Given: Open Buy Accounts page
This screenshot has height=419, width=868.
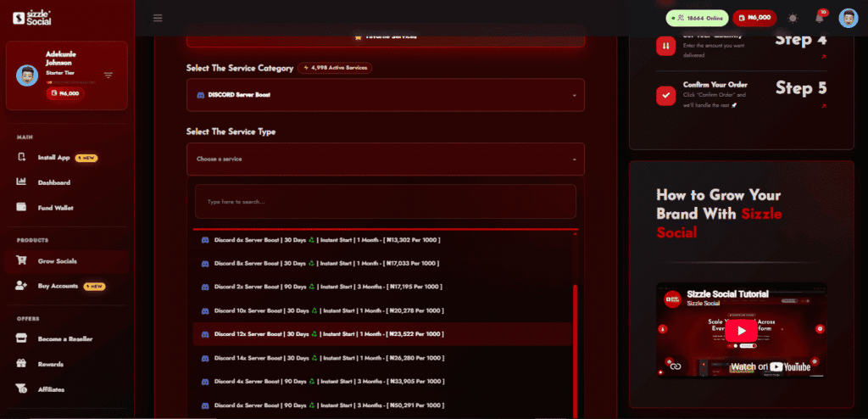Looking at the screenshot, I should [x=58, y=287].
